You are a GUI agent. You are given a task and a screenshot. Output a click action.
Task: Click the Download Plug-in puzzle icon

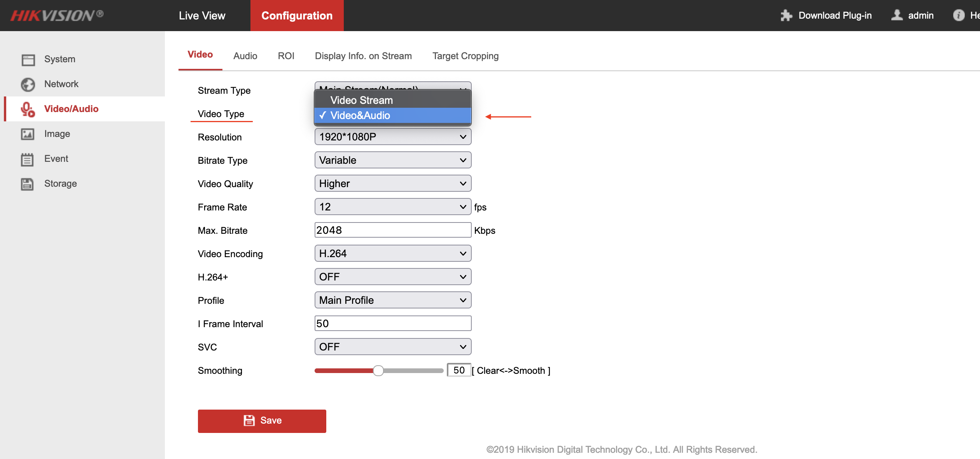click(786, 16)
